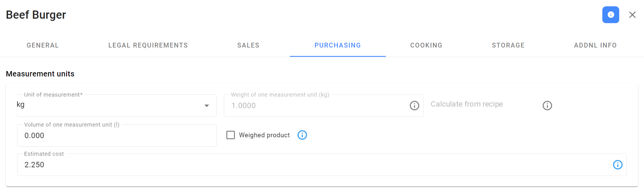This screenshot has height=192, width=644.
Task: Switch to the General tab
Action: [43, 45]
